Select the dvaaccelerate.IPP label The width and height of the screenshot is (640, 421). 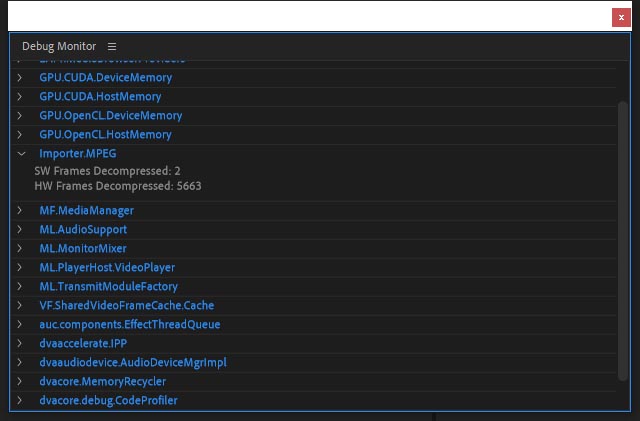pos(83,343)
